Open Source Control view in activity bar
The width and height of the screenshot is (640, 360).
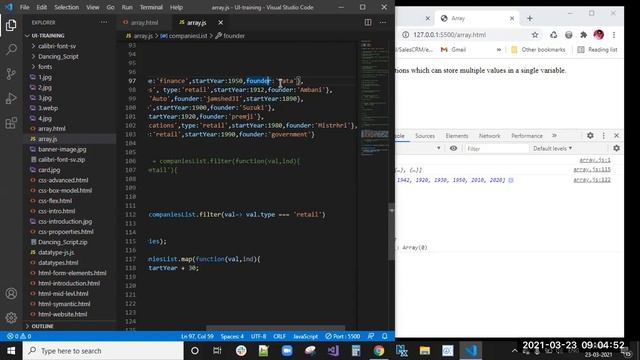tap(11, 74)
